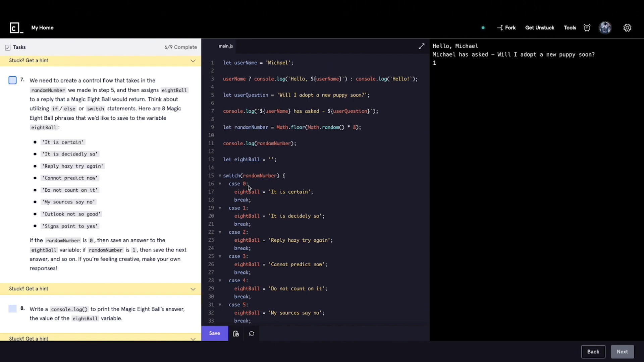This screenshot has width=644, height=362.
Task: Expand the code editor to fullscreen
Action: click(x=421, y=46)
